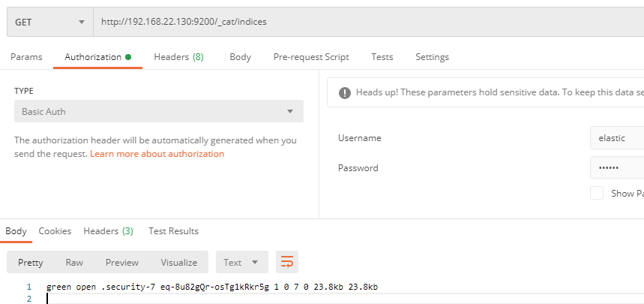Expand the Basic Auth type dropdown
This screenshot has height=304, width=644.
(159, 111)
